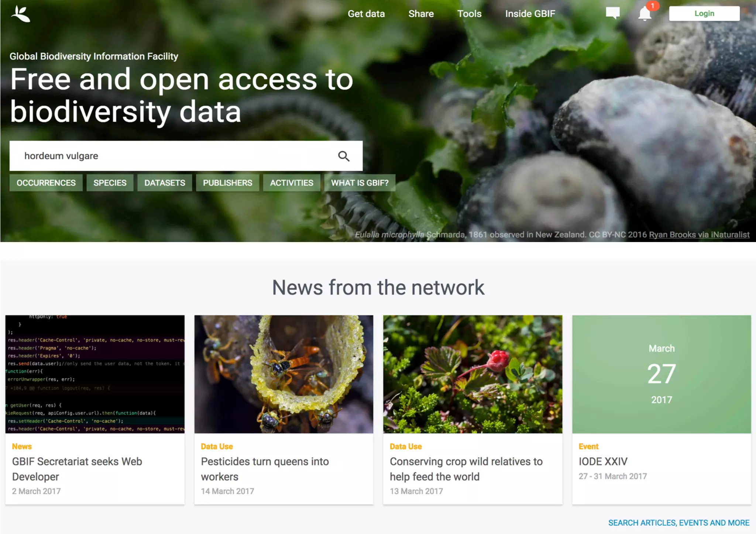
Task: Click in the hordeum vulgare search field
Action: tap(173, 156)
